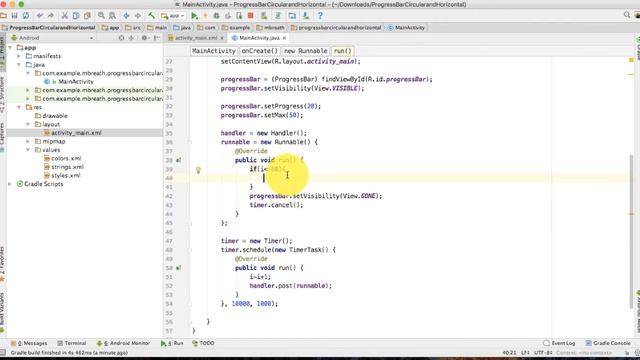Collapse the values folder node

tap(28, 150)
